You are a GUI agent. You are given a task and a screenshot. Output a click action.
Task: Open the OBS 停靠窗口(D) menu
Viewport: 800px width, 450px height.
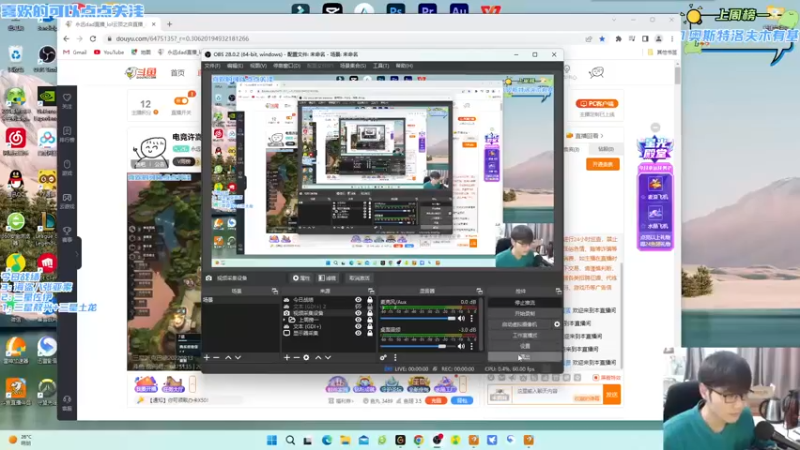pos(287,66)
